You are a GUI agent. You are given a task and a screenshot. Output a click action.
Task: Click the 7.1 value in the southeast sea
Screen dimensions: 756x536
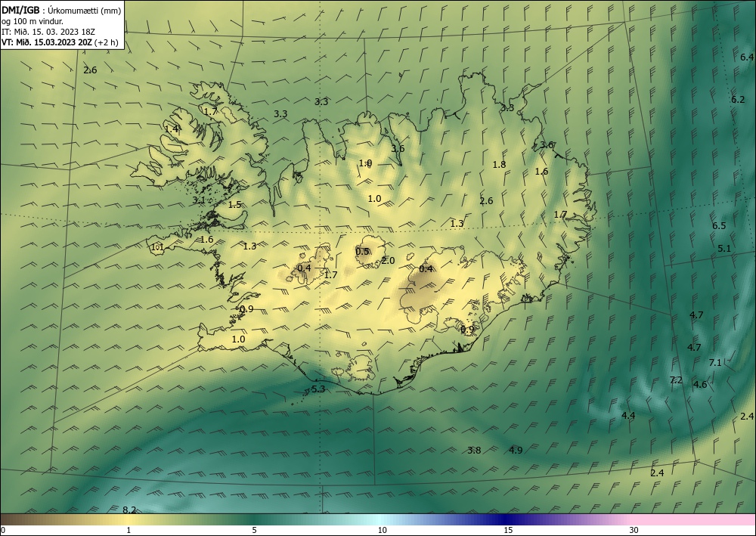point(715,362)
